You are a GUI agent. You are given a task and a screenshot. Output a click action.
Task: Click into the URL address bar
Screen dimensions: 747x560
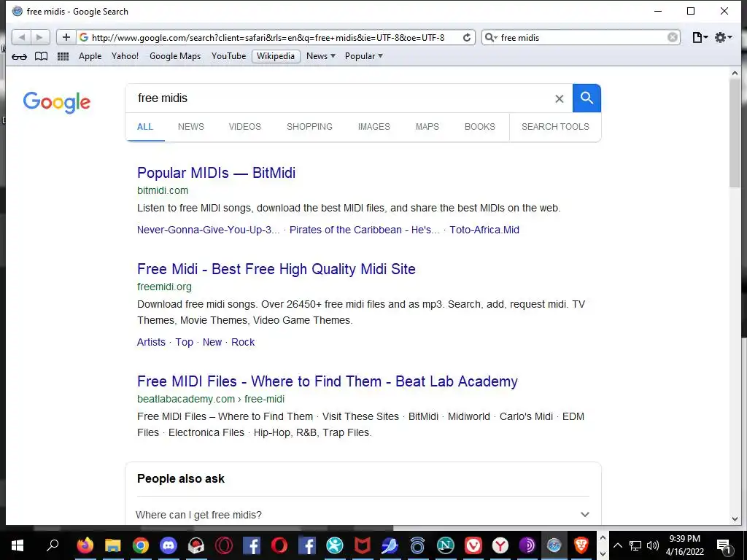[x=268, y=38]
